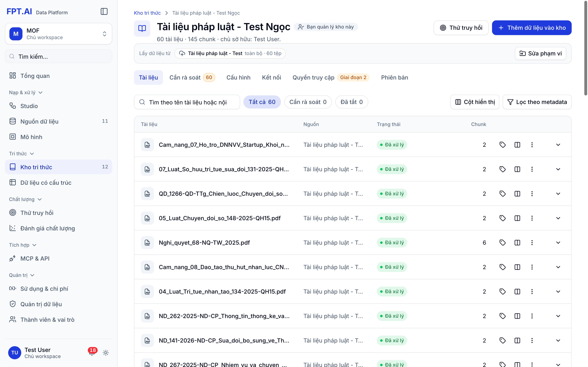Select the 'Đã tắt 0' filter chip
The width and height of the screenshot is (588, 367).
(351, 102)
